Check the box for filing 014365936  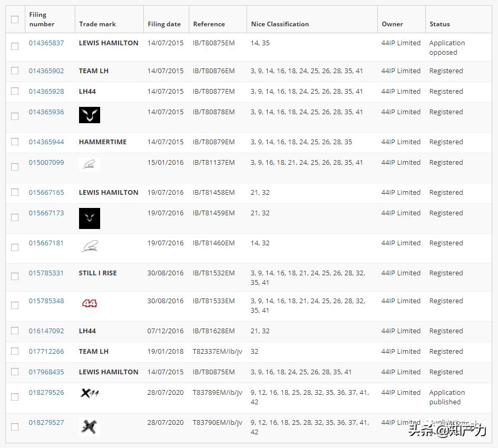pos(15,116)
